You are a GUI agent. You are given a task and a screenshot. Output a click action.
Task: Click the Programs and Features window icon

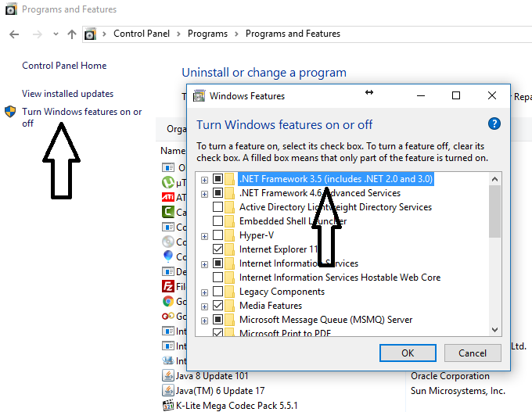[x=11, y=9]
